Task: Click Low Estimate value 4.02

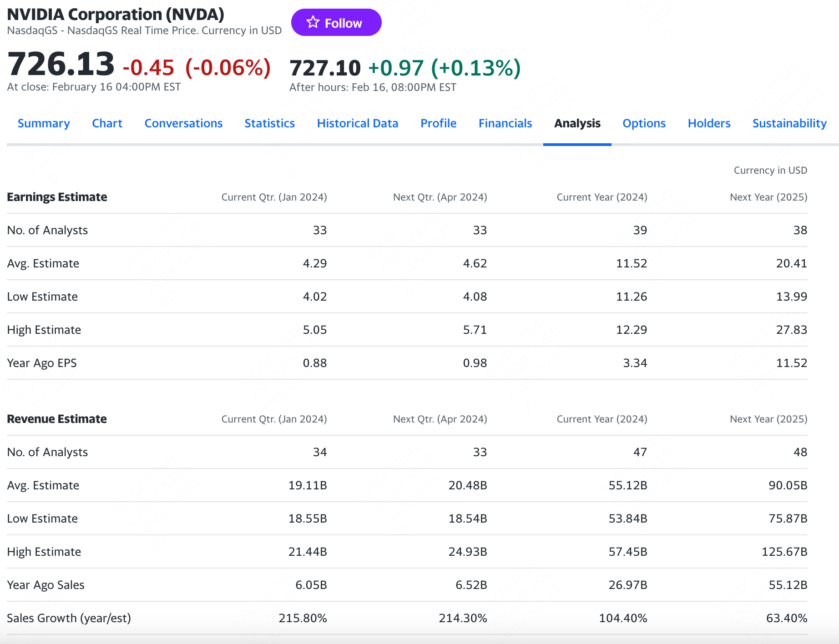Action: coord(315,297)
